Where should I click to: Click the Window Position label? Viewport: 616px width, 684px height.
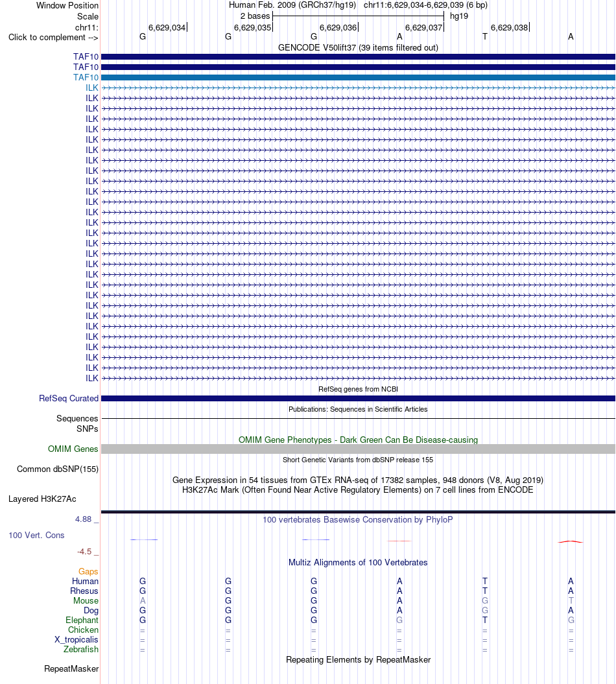67,6
